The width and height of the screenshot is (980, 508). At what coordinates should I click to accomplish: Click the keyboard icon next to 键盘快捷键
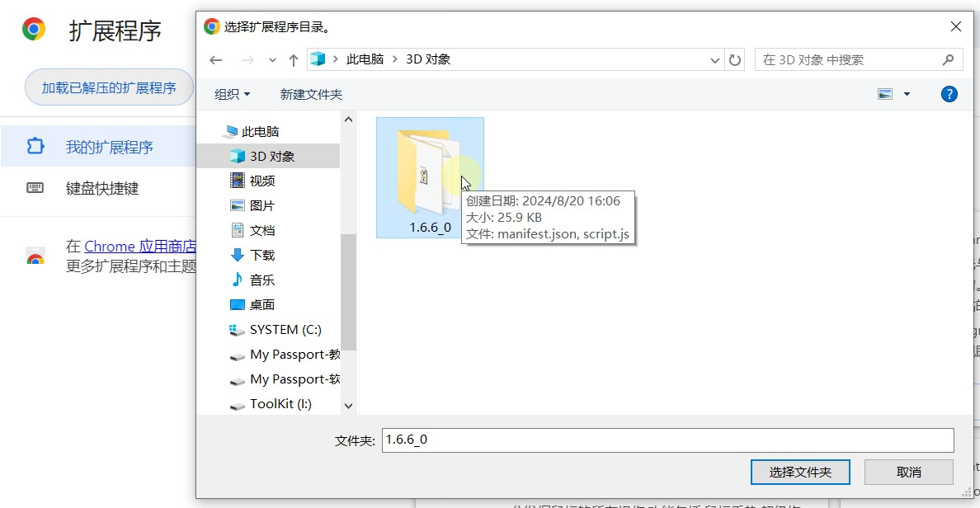click(35, 188)
